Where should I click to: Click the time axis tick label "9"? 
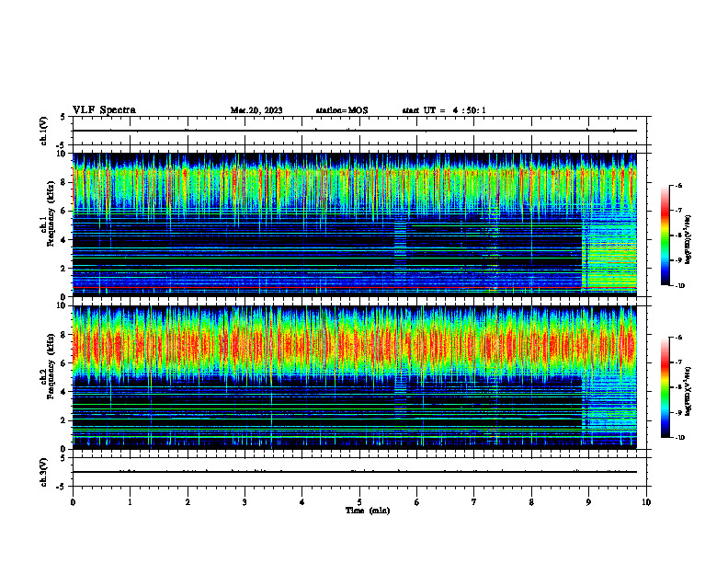pyautogui.click(x=588, y=502)
